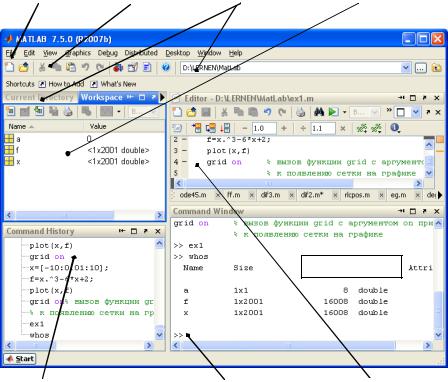The height and width of the screenshot is (382, 448).
Task: Switch to the ode45.m document tab
Action: (193, 195)
